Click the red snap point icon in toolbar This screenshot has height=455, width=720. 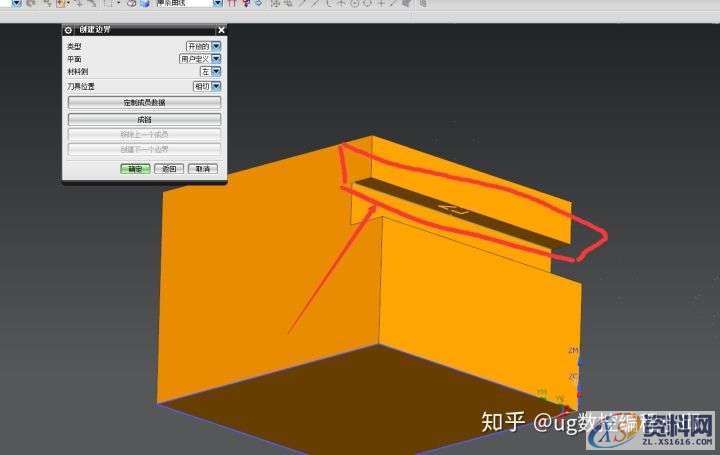[x=233, y=3]
